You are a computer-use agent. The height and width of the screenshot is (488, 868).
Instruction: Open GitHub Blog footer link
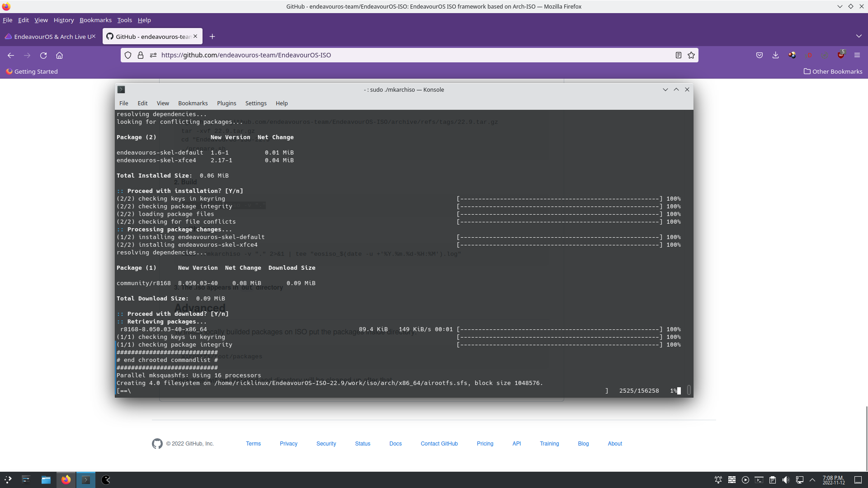point(583,444)
